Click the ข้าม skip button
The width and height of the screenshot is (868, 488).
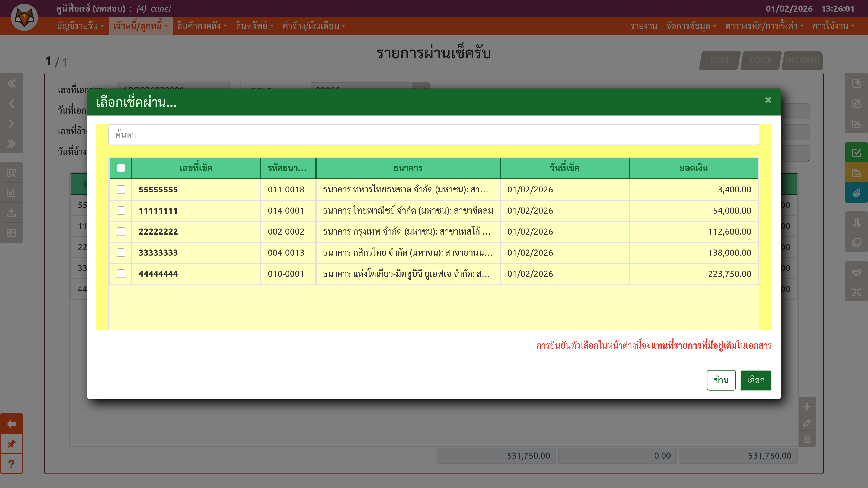click(721, 380)
